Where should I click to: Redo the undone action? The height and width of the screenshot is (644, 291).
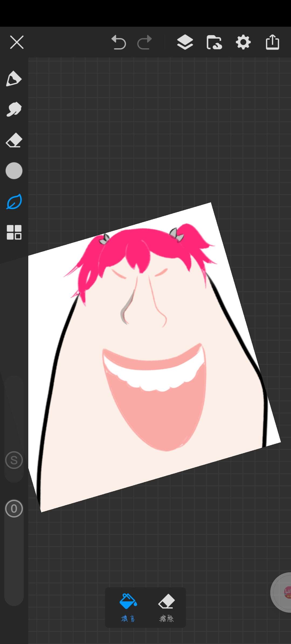click(145, 42)
